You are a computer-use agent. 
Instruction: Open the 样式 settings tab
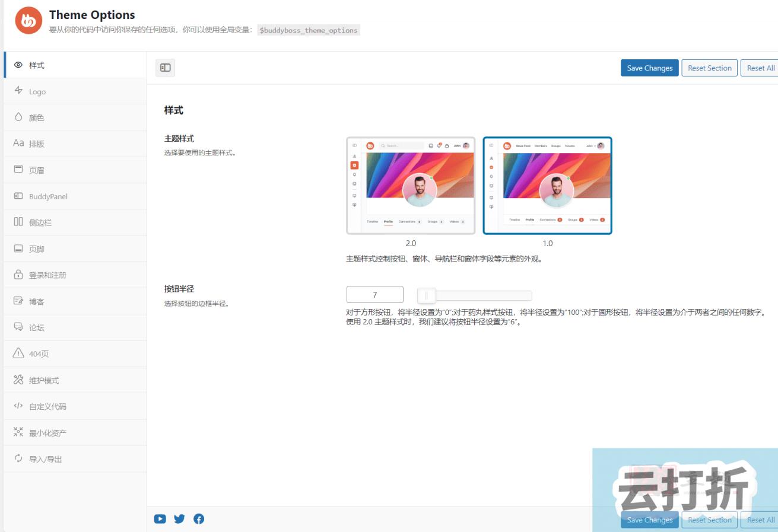pos(75,65)
